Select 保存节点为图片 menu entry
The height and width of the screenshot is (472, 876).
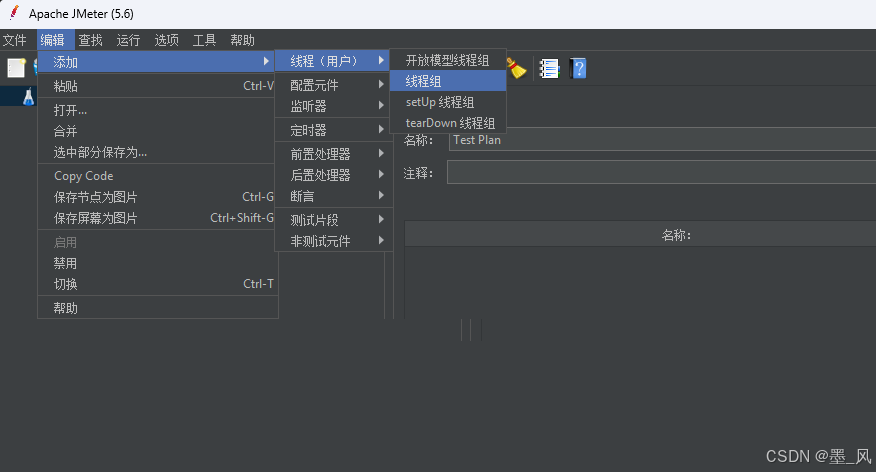(x=158, y=197)
